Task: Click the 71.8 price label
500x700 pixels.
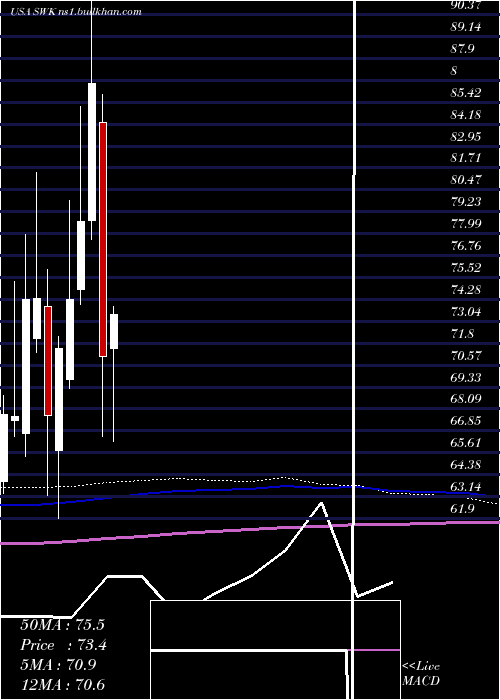Action: [462, 333]
